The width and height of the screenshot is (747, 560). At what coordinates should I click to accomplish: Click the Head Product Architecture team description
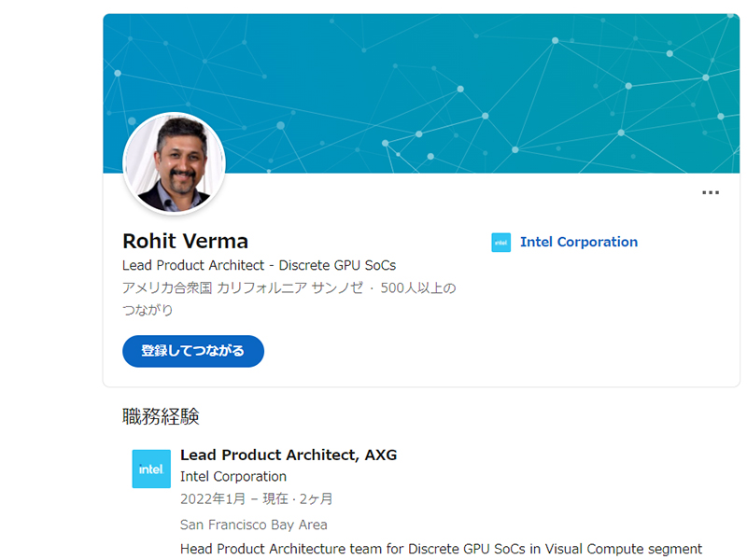pos(441,549)
